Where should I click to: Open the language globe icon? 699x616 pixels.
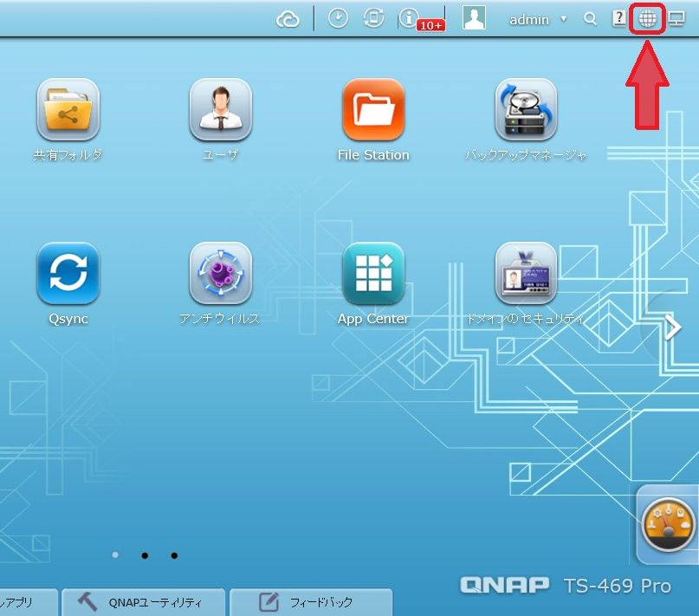pyautogui.click(x=647, y=19)
